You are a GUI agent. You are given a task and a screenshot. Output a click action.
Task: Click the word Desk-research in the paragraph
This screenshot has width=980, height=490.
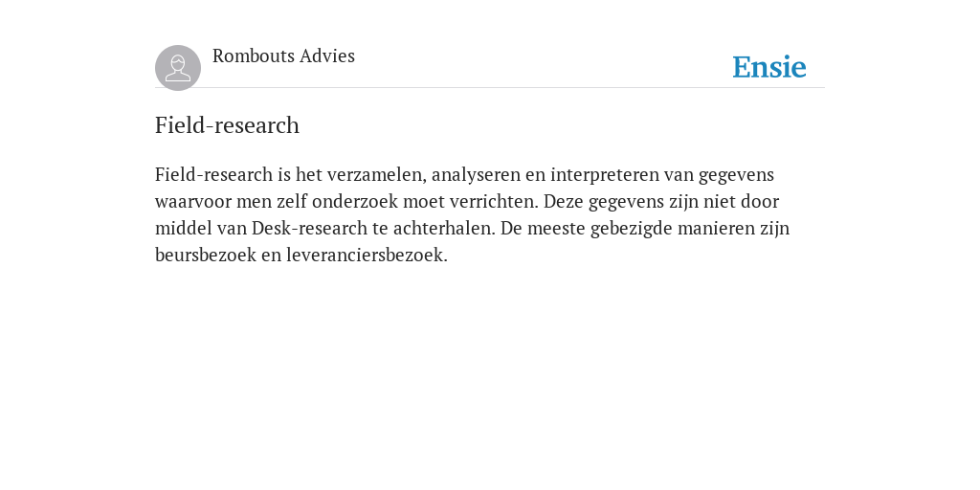click(x=309, y=228)
